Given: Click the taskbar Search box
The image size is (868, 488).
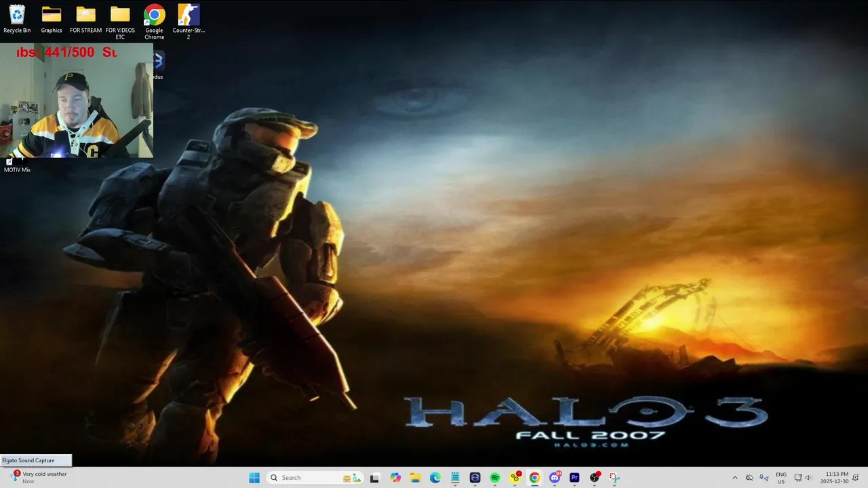Looking at the screenshot, I should click(x=315, y=478).
